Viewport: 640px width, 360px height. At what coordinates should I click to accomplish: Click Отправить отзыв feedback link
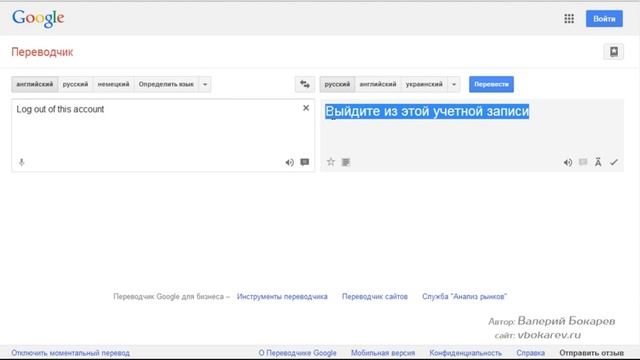tap(591, 353)
